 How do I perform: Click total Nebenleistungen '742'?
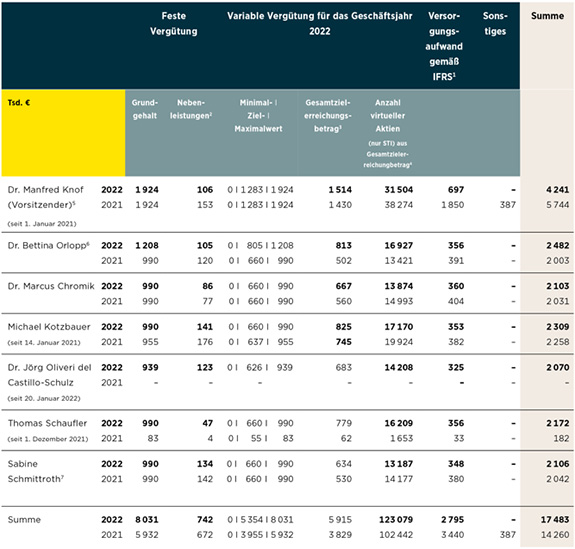tap(205, 520)
